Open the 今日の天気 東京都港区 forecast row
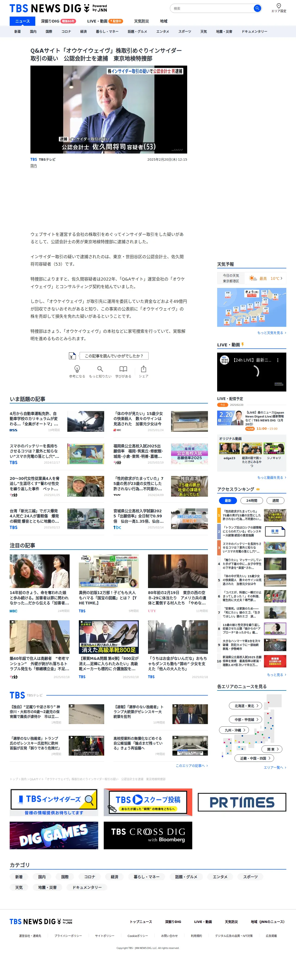Viewport: 296px width, 980px height. (x=252, y=278)
